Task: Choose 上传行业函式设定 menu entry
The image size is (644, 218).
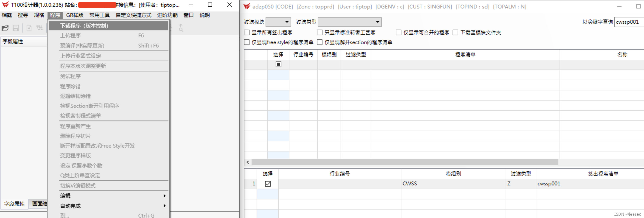Action: (108, 56)
